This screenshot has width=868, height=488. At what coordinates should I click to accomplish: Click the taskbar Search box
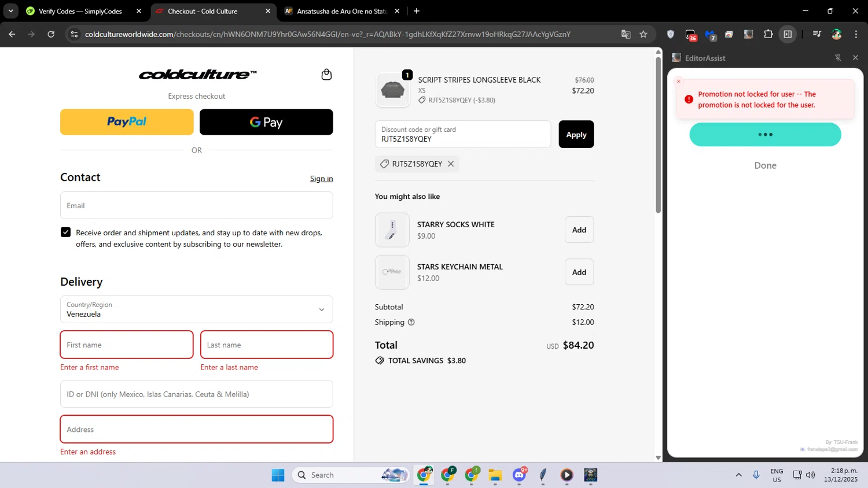351,475
